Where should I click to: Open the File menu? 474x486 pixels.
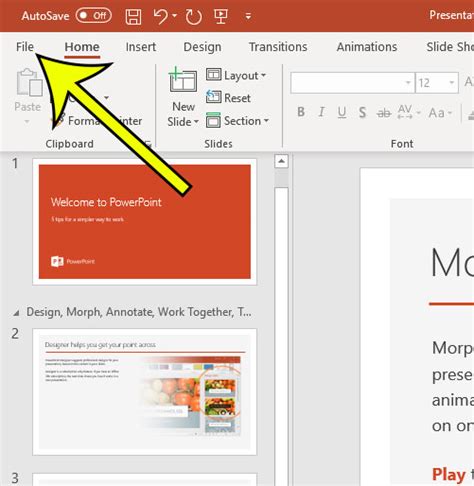click(25, 47)
